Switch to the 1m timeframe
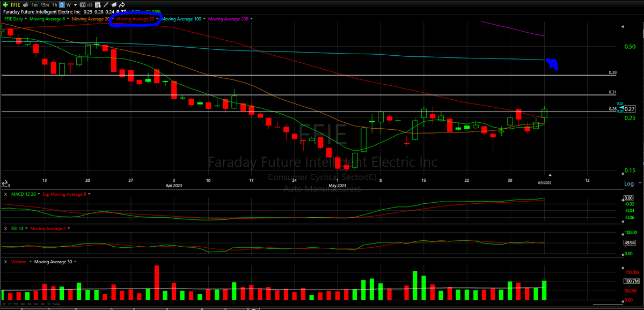This screenshot has height=310, width=644. tap(34, 5)
